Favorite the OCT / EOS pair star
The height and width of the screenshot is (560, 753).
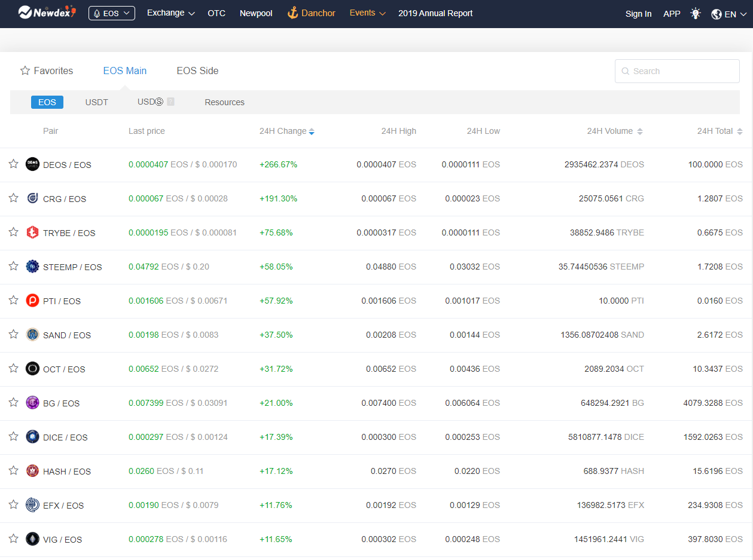tap(13, 368)
